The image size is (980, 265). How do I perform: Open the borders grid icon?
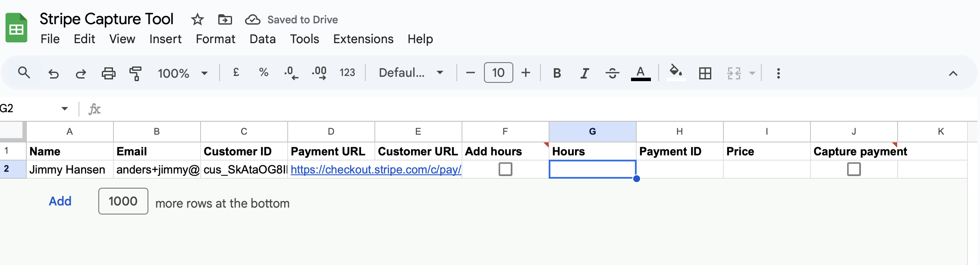[705, 73]
